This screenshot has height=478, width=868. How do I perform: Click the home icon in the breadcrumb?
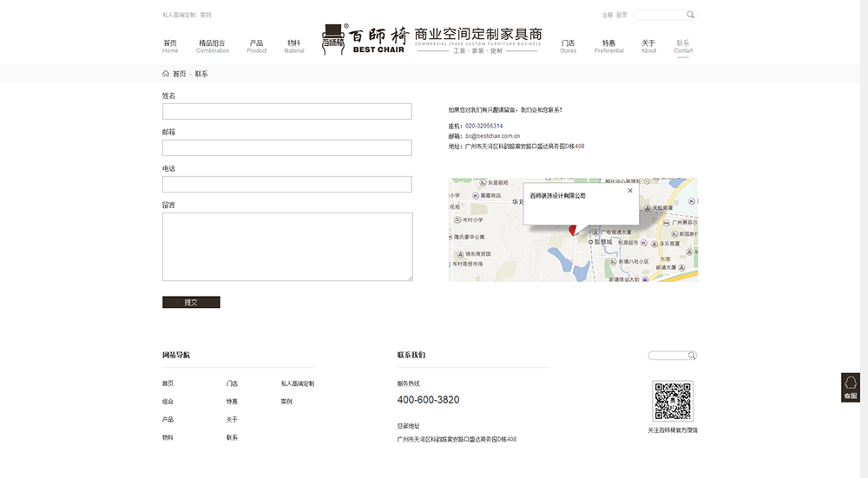(x=166, y=74)
